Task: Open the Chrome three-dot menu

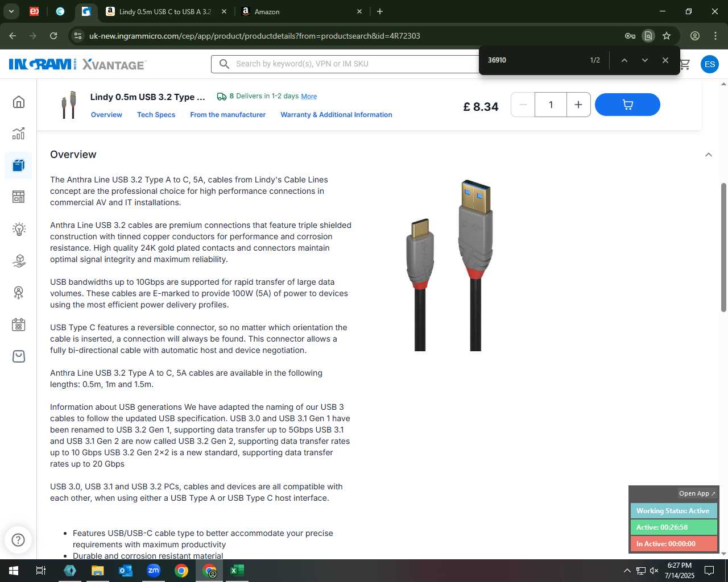Action: [x=715, y=36]
